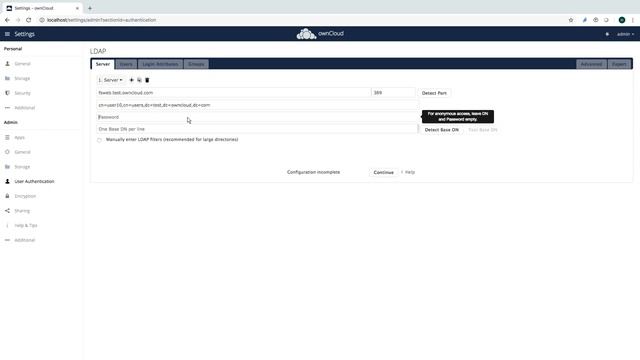Copy current LDAP server configuration
This screenshot has width=640, height=360.
click(x=139, y=80)
